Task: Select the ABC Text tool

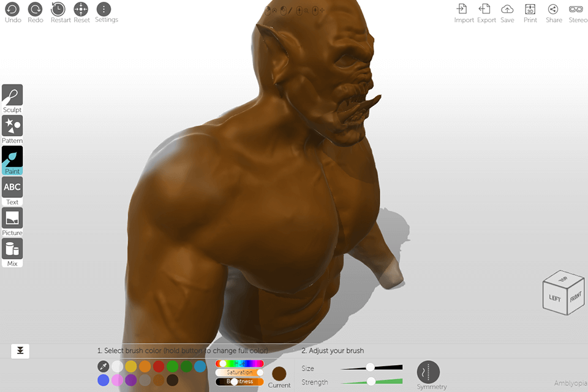Action: tap(12, 187)
